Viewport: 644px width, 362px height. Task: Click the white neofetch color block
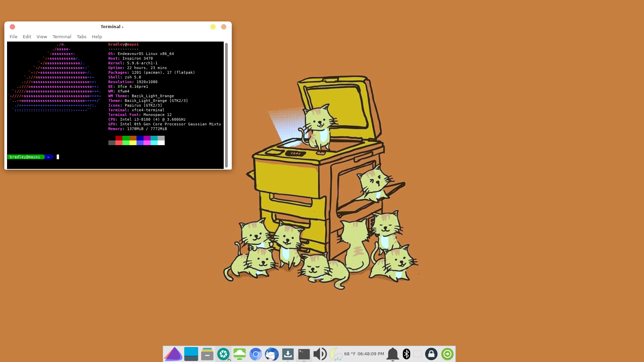pyautogui.click(x=161, y=143)
